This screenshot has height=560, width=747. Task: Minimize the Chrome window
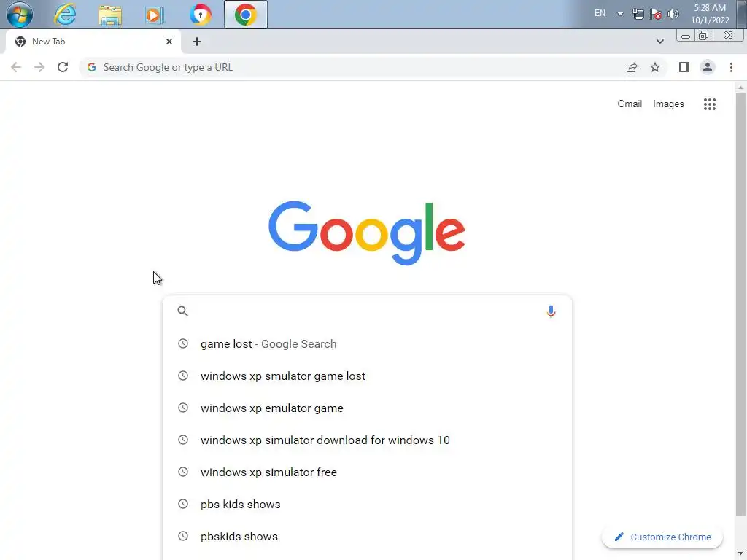pyautogui.click(x=686, y=36)
